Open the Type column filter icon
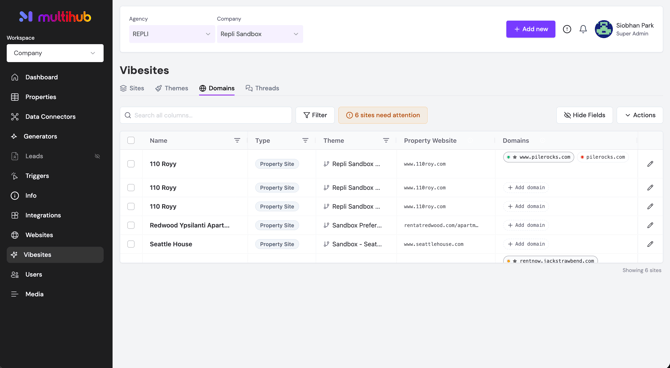Image resolution: width=670 pixels, height=368 pixels. (305, 141)
